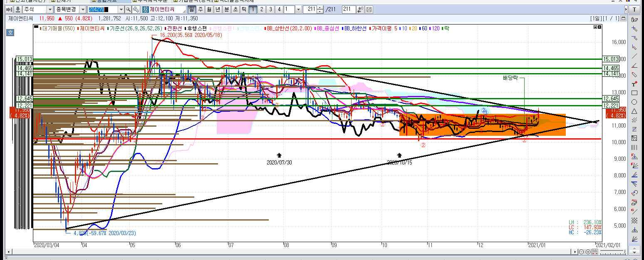Image resolution: width=644 pixels, height=260 pixels.
Task: Click the small minimize box atop chart pane
Action: click(x=595, y=27)
